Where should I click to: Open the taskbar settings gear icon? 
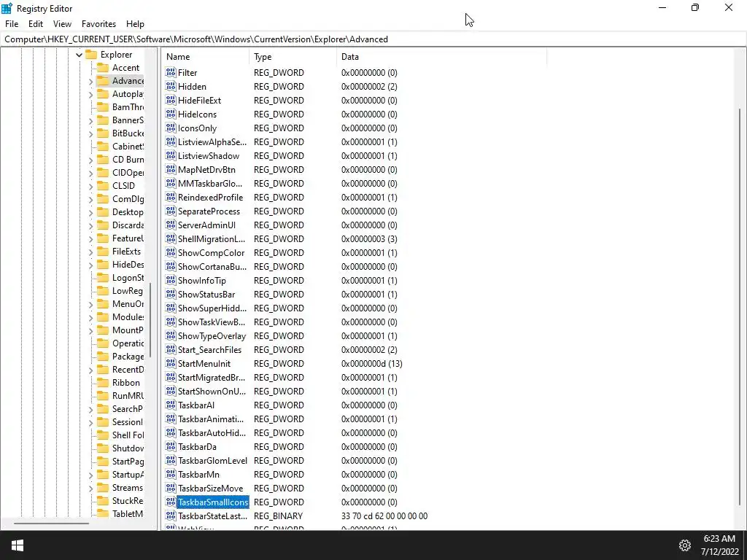[x=684, y=545]
